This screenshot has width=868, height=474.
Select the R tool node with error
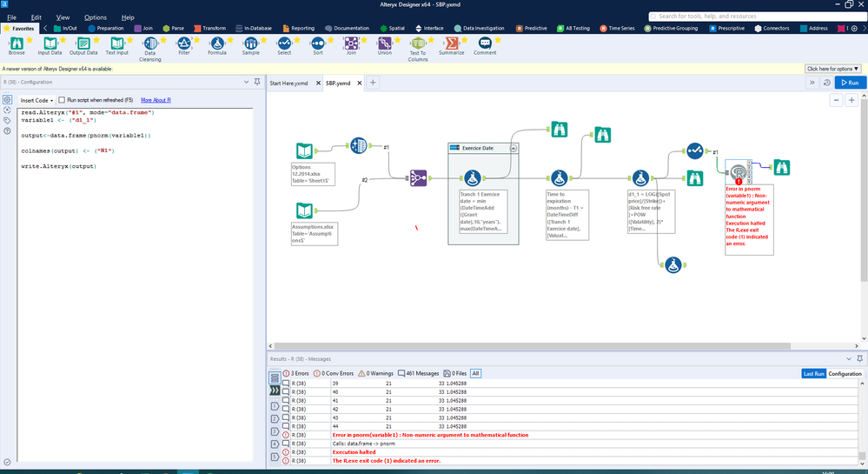[739, 170]
